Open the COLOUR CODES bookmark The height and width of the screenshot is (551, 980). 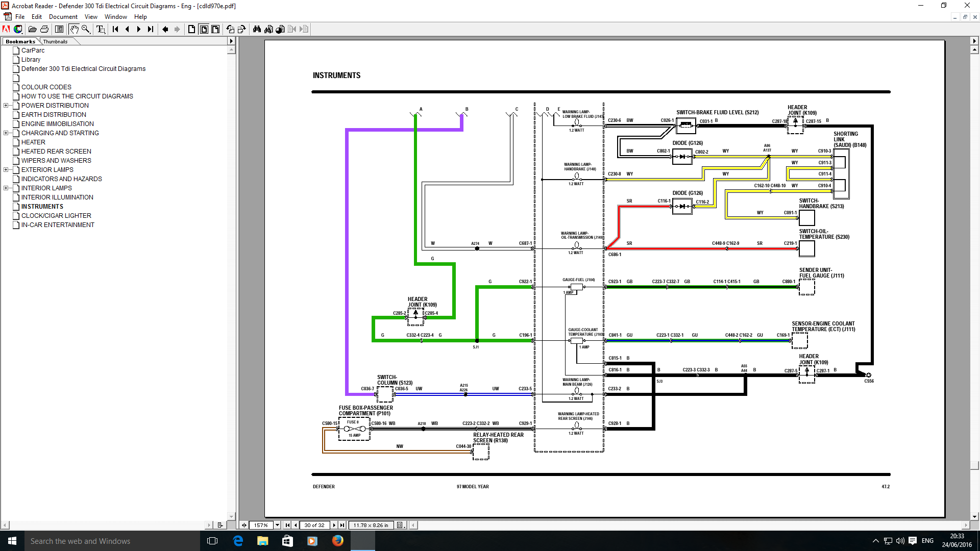click(46, 87)
